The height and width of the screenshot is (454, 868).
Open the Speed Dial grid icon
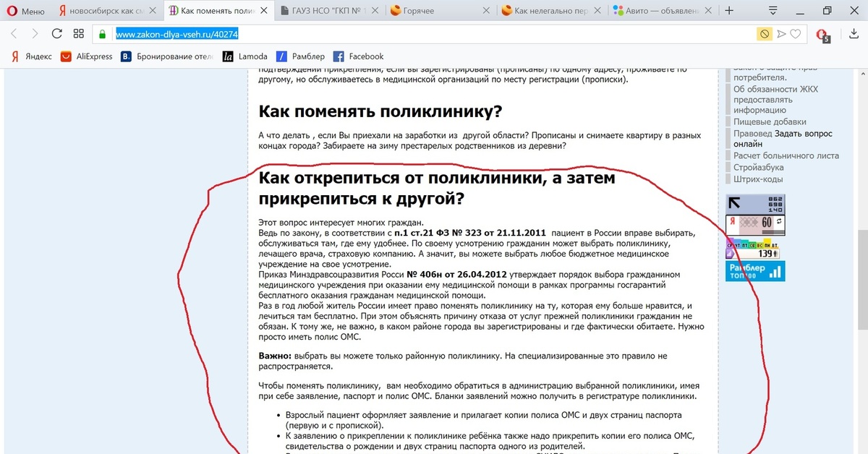[80, 34]
